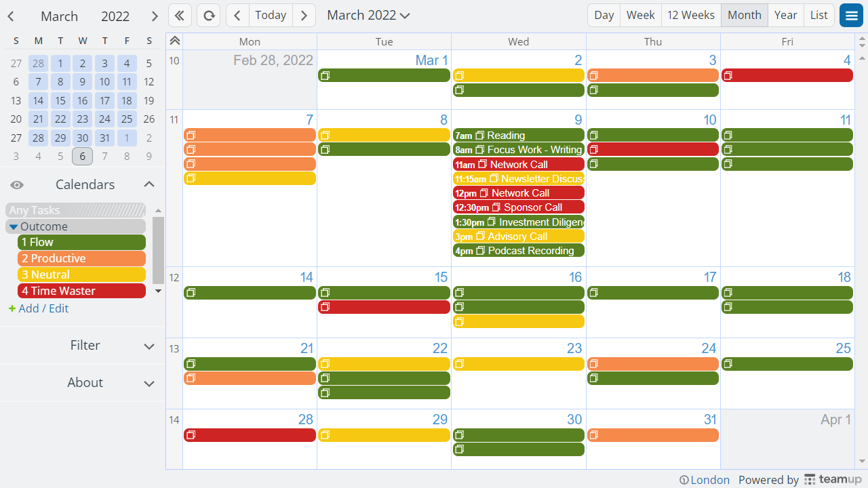This screenshot has width=868, height=488.
Task: Open the Add / Edit calendars link
Action: click(39, 308)
